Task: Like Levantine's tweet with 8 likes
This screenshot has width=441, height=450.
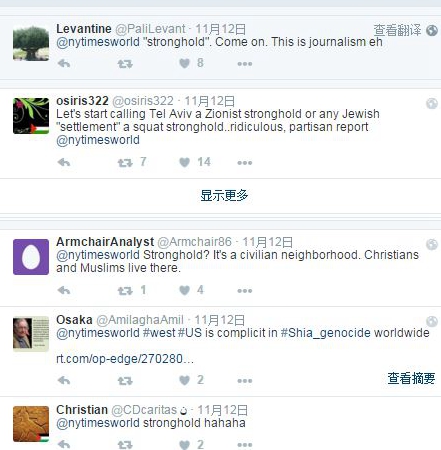Action: [184, 63]
